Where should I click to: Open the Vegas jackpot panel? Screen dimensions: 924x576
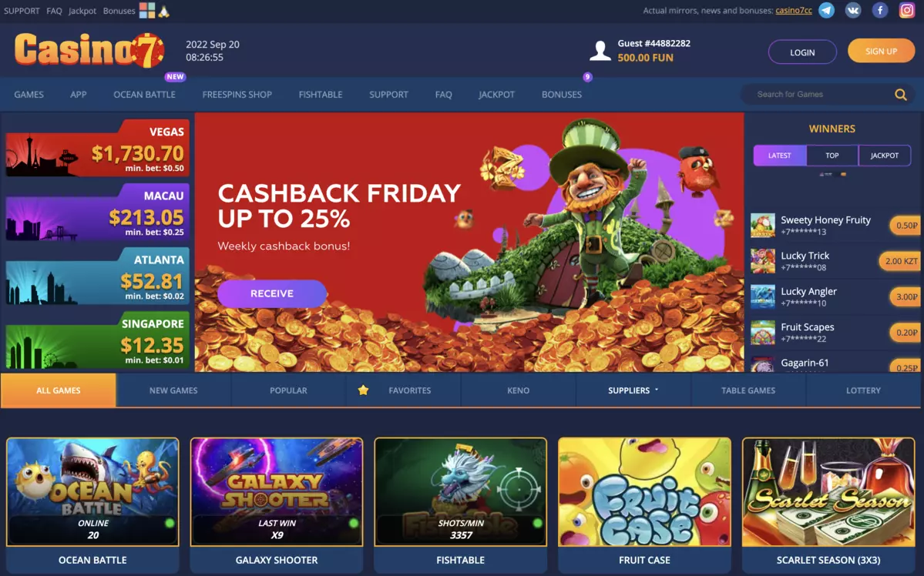click(97, 148)
